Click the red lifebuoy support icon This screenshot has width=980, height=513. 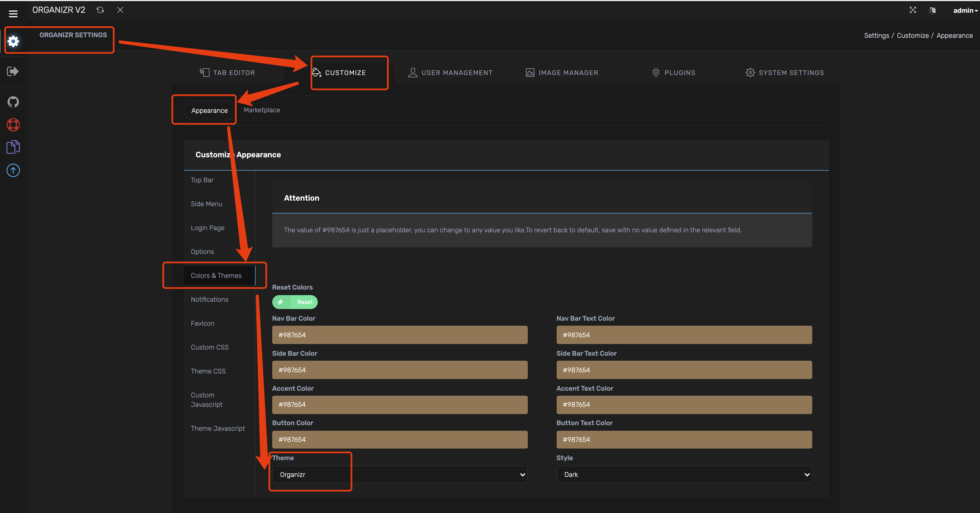(13, 124)
